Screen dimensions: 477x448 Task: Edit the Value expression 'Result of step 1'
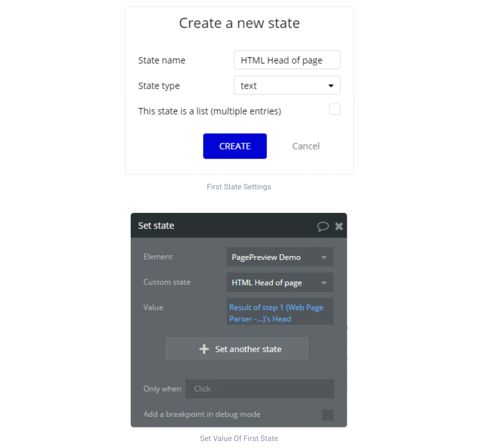(x=280, y=312)
